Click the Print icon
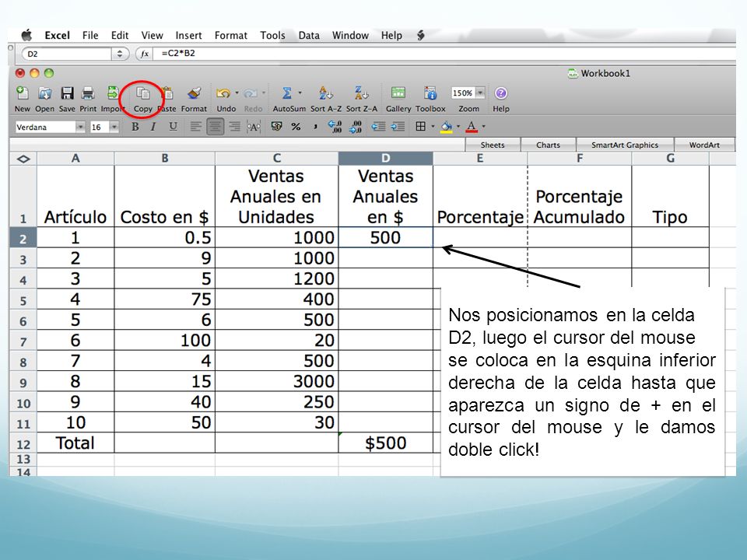The image size is (747, 560). 88,93
